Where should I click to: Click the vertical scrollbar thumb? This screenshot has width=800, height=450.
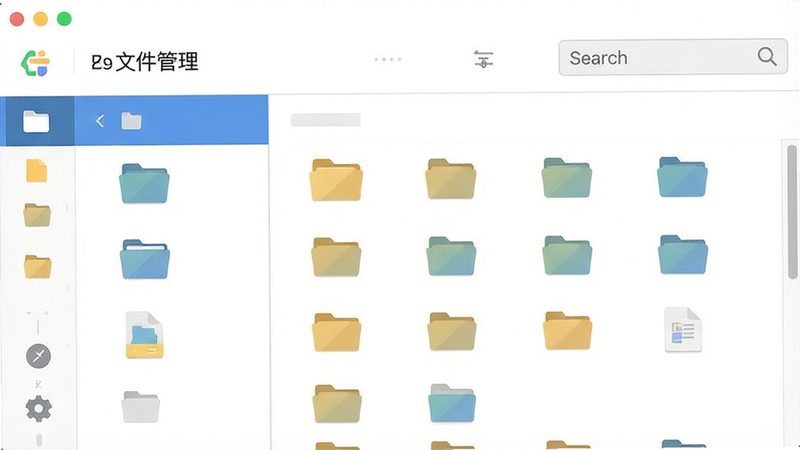(x=792, y=212)
